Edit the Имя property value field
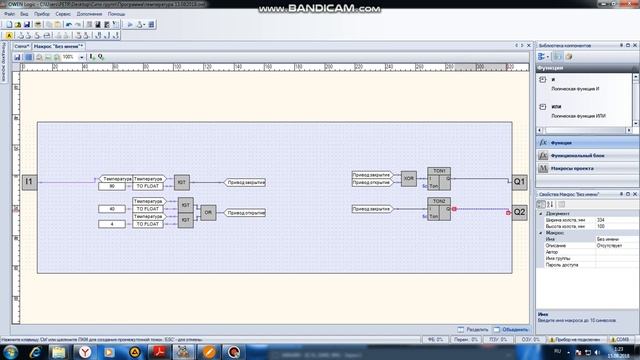640x360 pixels. point(617,239)
